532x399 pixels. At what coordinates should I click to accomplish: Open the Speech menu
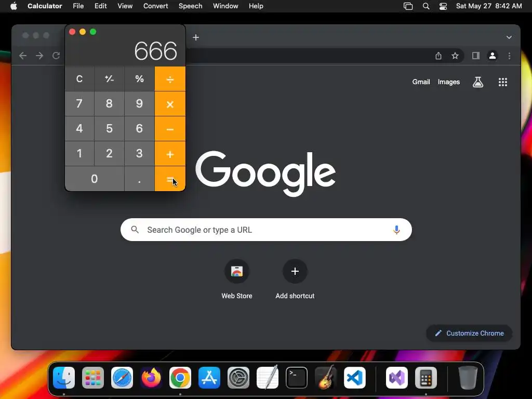point(190,6)
